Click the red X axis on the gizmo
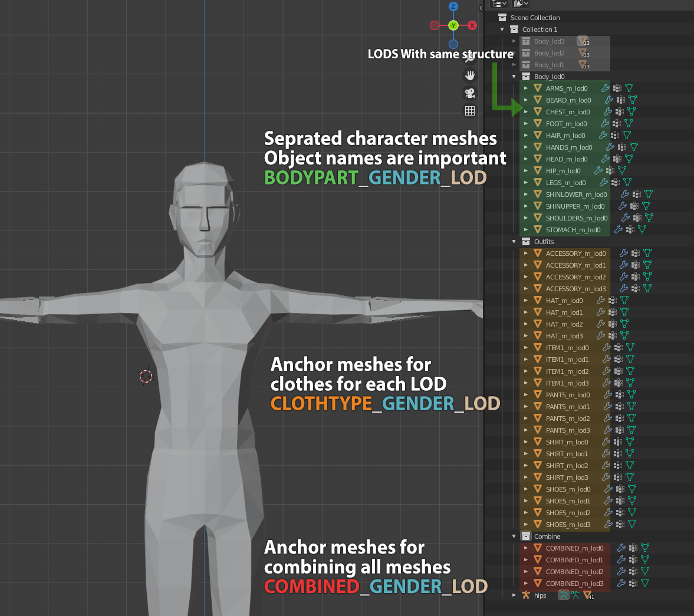 [x=472, y=25]
